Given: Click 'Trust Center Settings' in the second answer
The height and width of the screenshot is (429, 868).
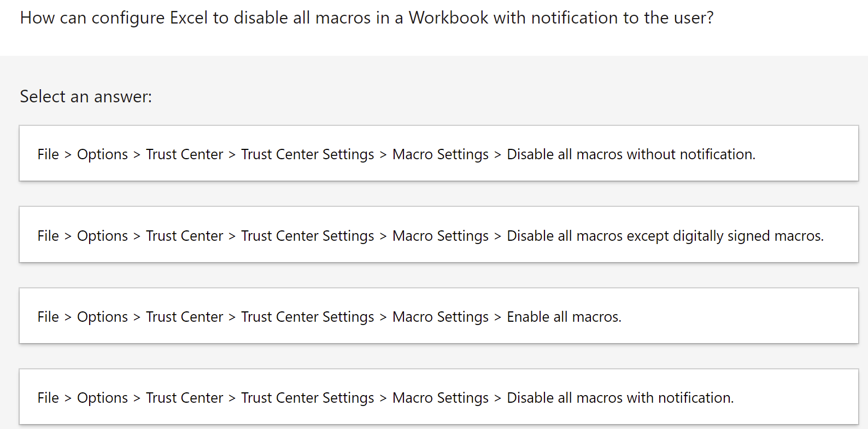Looking at the screenshot, I should [308, 236].
